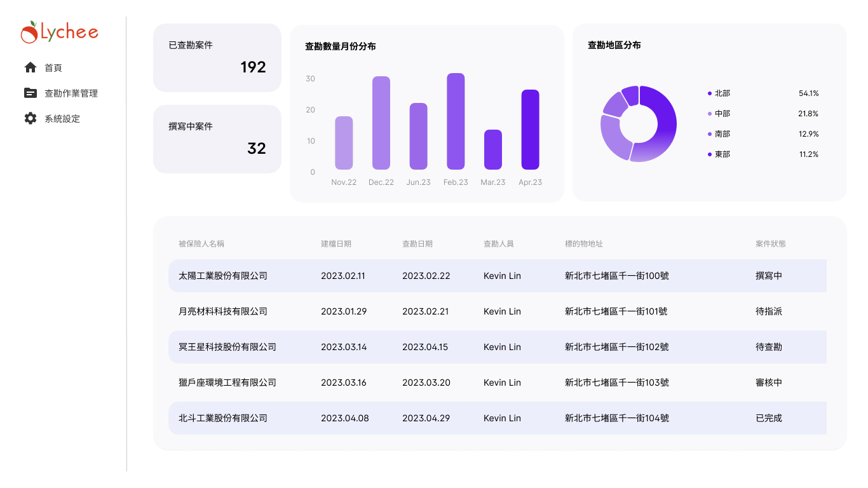Select the 撰寫中案件 summary card
Viewport: 868px width, 488px height.
(x=217, y=139)
